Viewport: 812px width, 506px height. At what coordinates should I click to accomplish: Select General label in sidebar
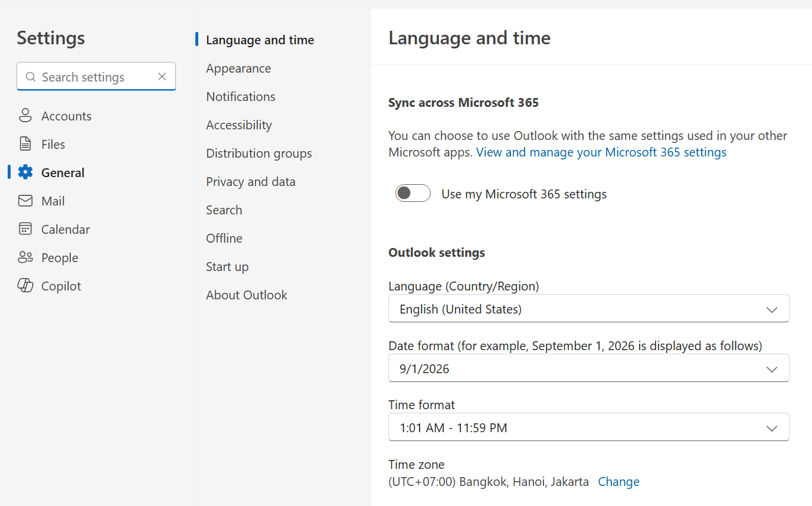(x=63, y=173)
